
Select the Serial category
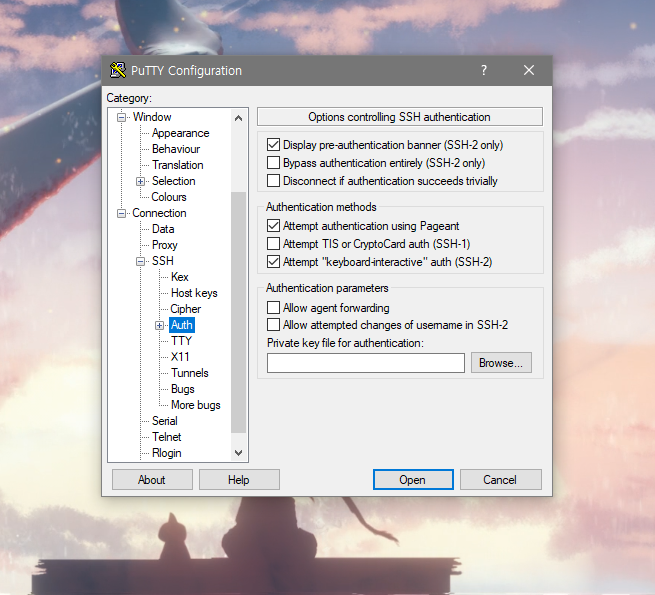(165, 421)
